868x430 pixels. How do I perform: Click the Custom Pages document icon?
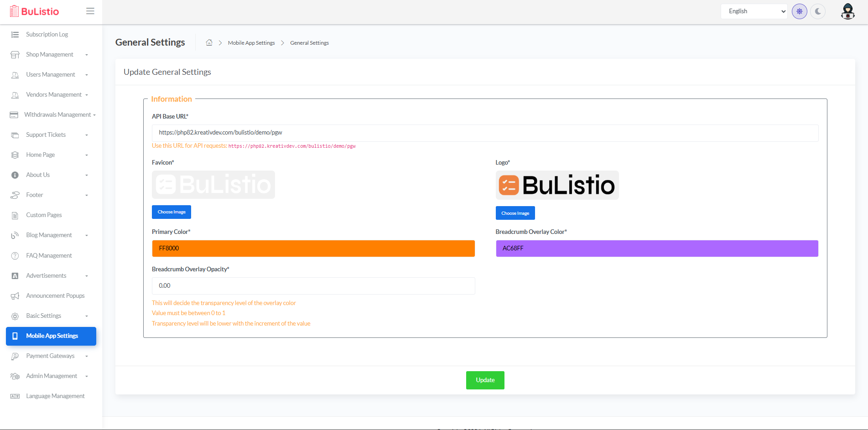pyautogui.click(x=15, y=215)
